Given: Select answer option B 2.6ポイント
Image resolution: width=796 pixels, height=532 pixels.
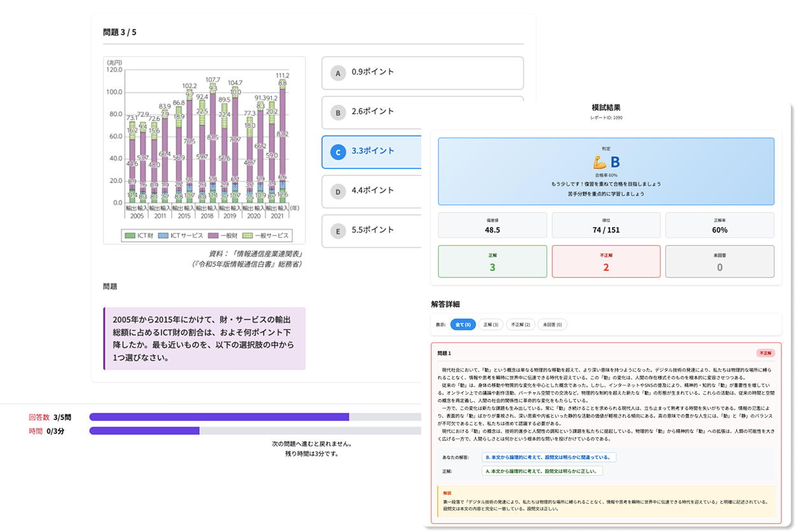Looking at the screenshot, I should (372, 112).
